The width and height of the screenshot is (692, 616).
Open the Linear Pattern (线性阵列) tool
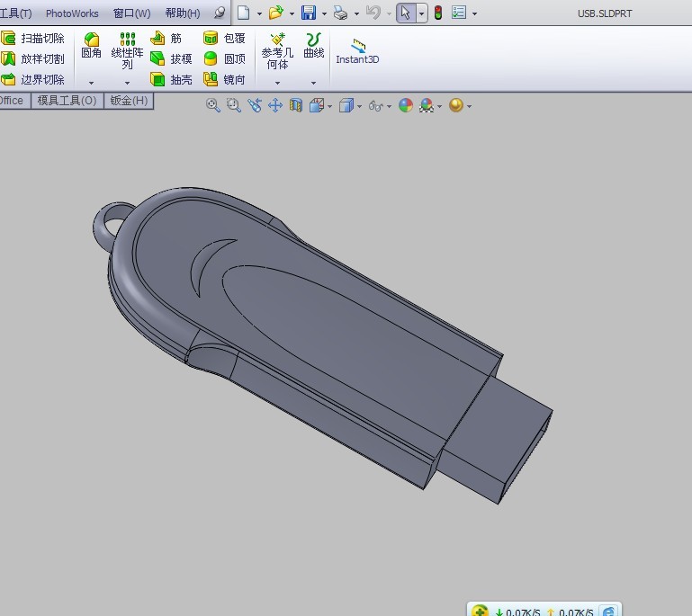click(x=127, y=50)
